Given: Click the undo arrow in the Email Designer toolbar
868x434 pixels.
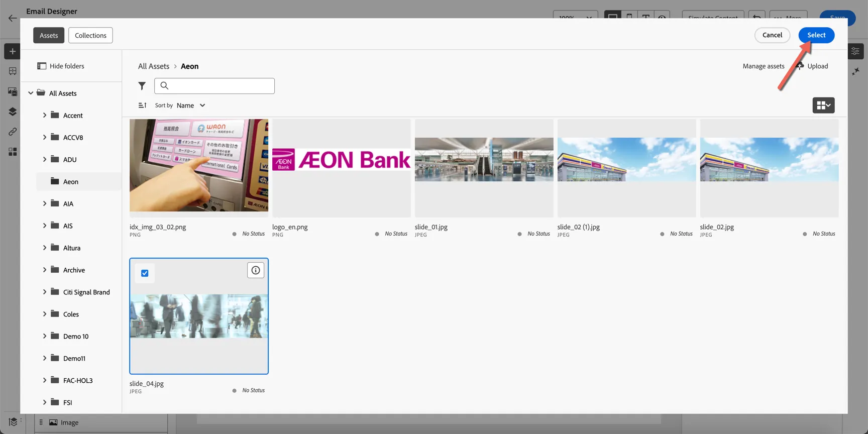Looking at the screenshot, I should tap(756, 18).
